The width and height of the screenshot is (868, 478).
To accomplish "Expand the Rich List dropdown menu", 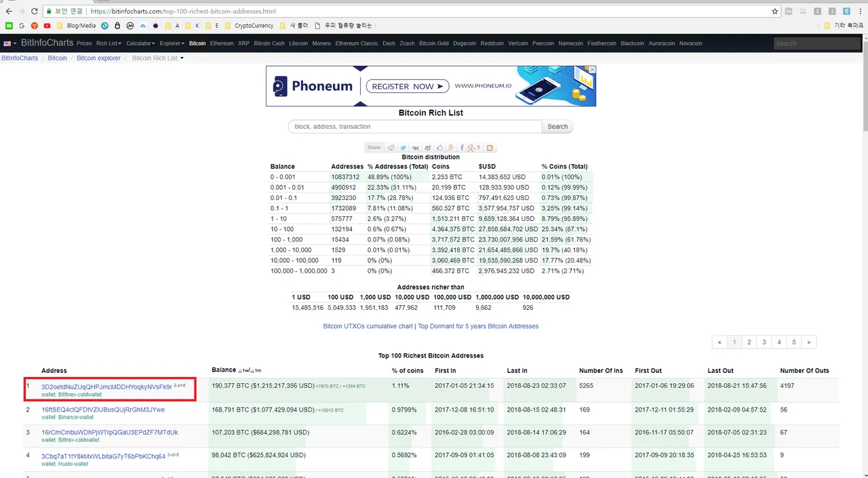I will (108, 43).
